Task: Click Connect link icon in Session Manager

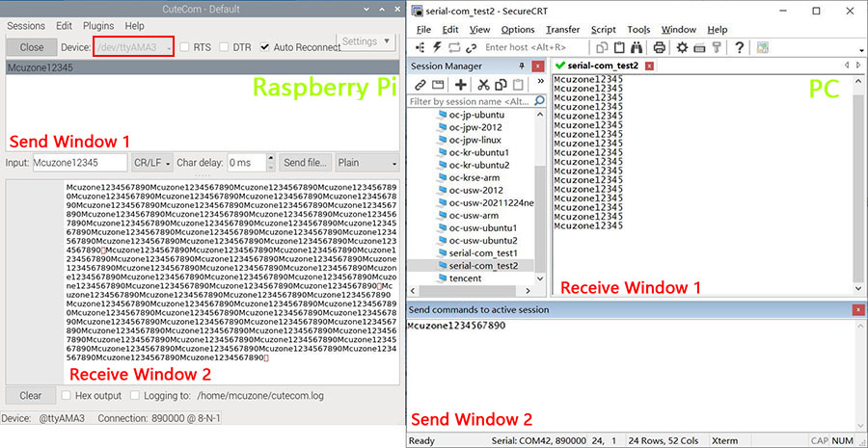Action: [x=420, y=85]
